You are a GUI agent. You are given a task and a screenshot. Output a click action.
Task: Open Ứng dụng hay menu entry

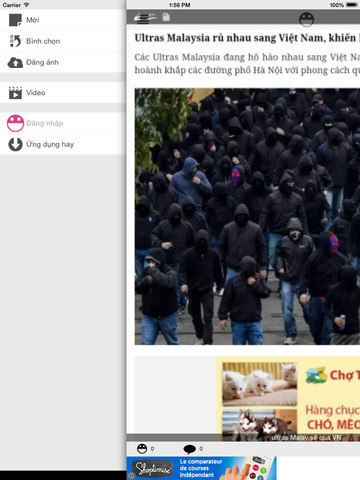pos(63,144)
